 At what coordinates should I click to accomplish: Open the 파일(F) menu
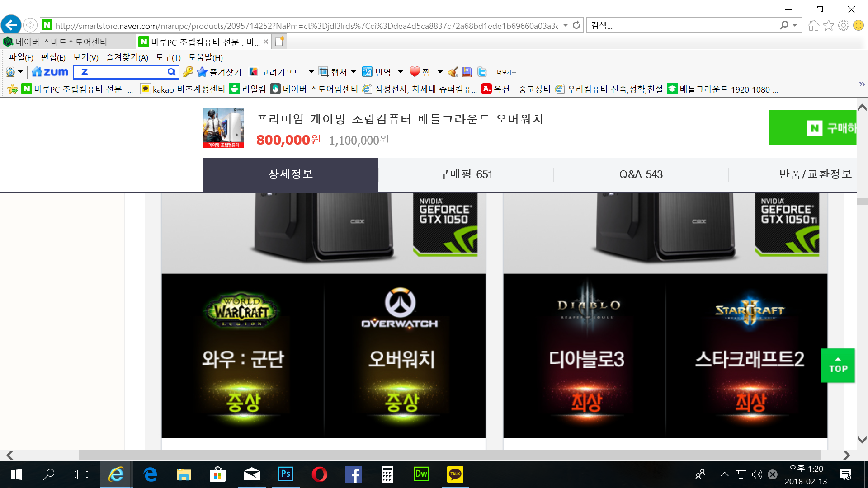pyautogui.click(x=21, y=57)
